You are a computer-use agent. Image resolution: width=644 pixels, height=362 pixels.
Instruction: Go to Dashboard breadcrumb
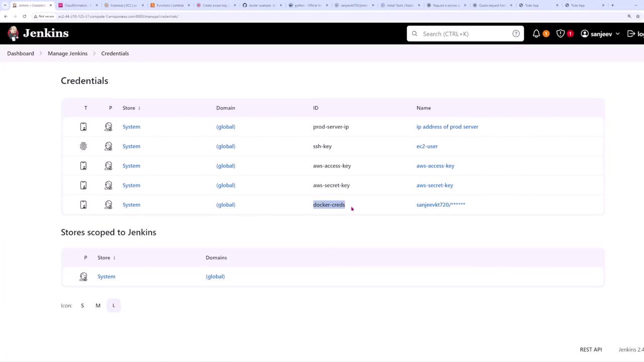[21, 53]
